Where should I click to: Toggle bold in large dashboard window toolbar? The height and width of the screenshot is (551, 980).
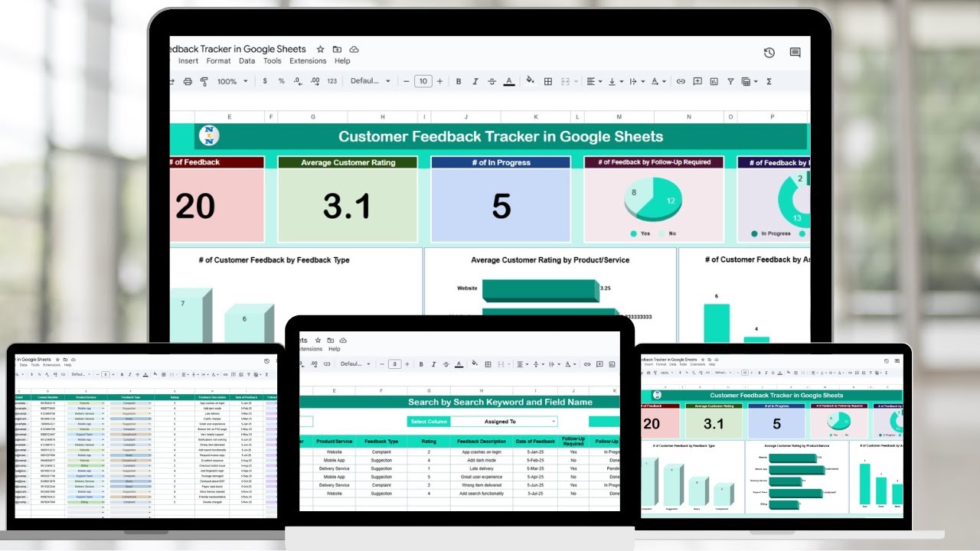point(459,81)
